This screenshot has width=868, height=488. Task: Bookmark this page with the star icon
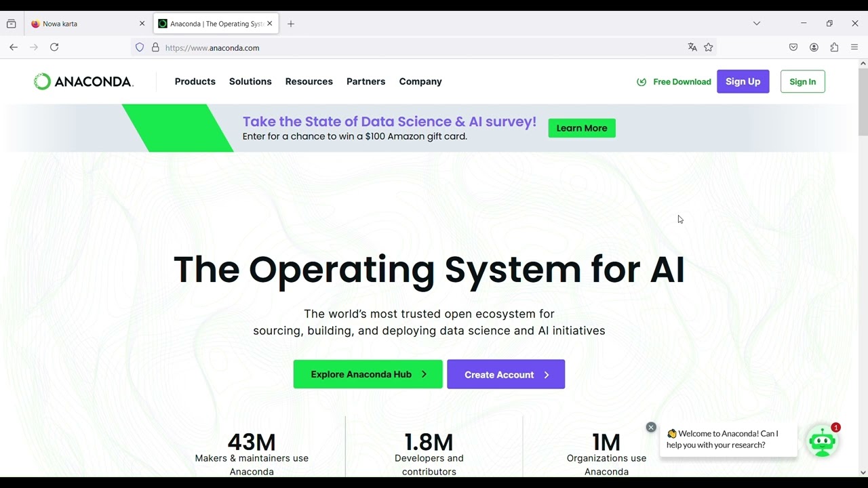tap(709, 47)
